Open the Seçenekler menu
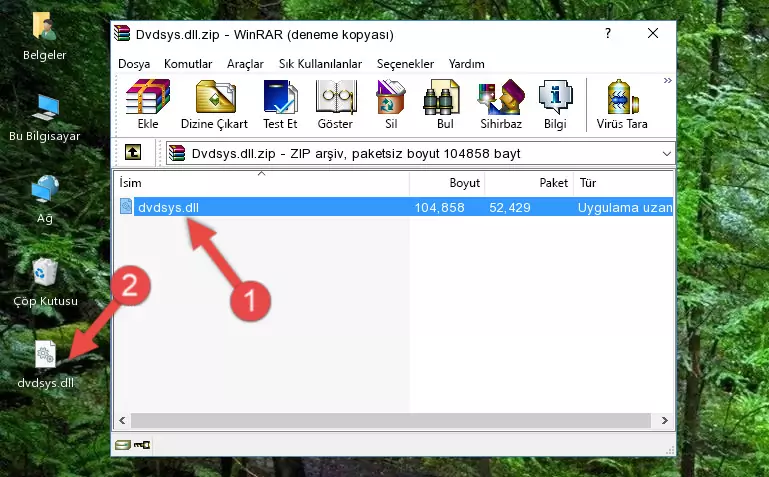 (405, 64)
